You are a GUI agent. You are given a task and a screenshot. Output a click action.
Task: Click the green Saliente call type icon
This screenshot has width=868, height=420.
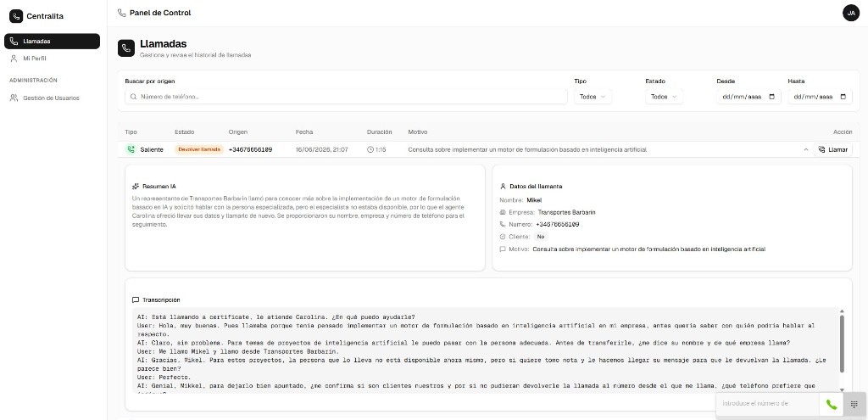point(131,149)
